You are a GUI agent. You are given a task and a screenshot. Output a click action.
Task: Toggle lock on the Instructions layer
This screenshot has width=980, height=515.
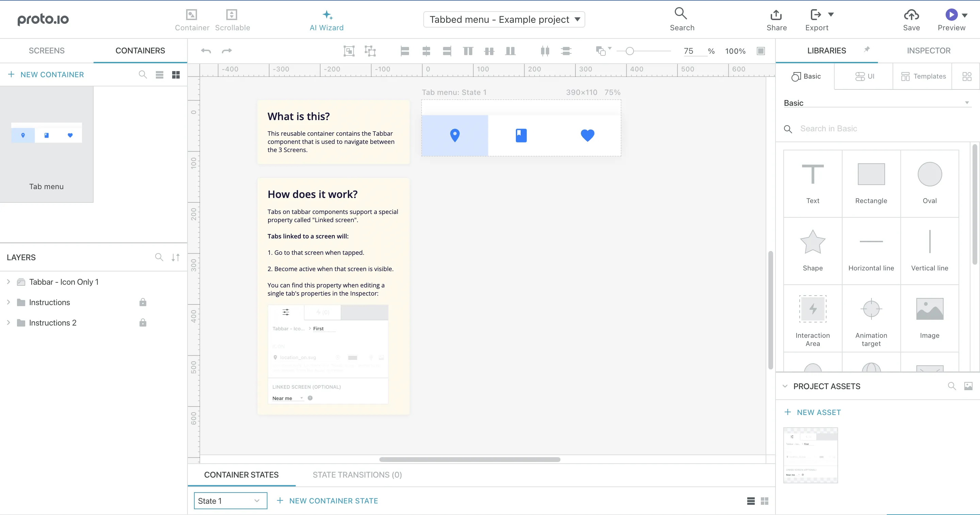tap(143, 302)
